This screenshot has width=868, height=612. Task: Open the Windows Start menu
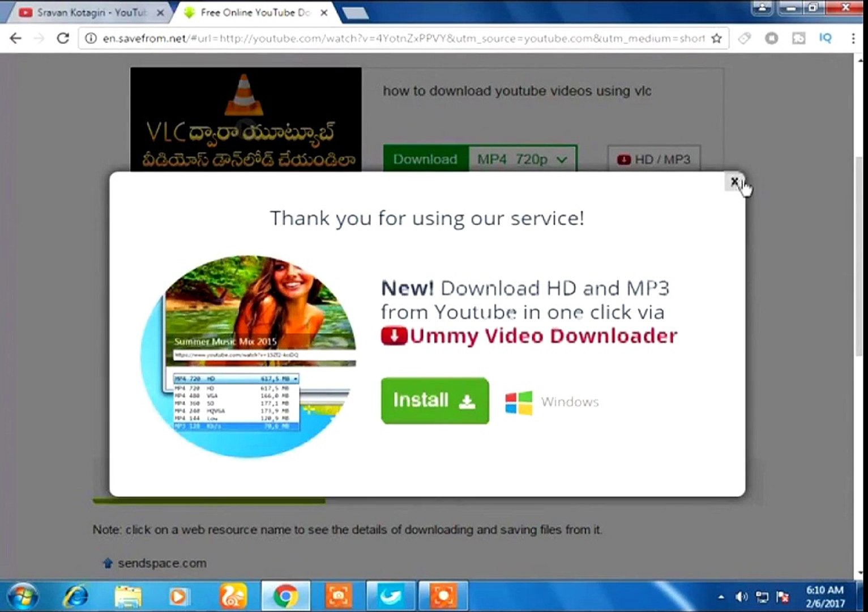click(23, 597)
